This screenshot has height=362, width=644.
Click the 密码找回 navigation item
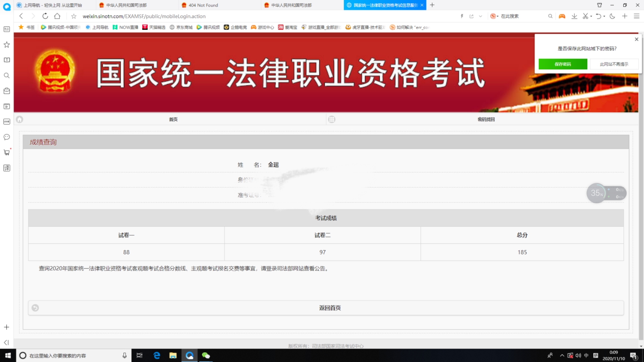coord(486,119)
